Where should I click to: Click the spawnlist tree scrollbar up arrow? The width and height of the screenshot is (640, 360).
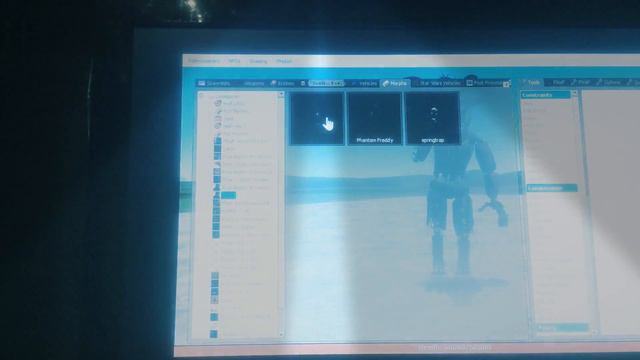coord(281,95)
